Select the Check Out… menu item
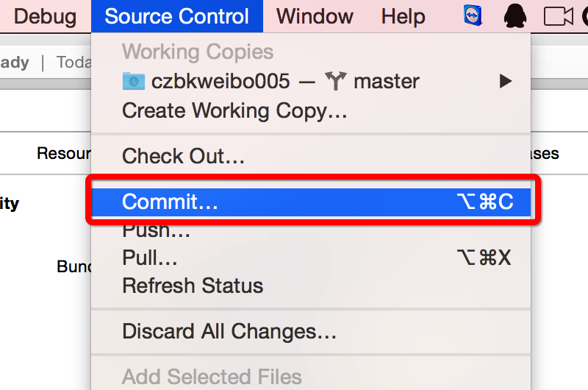The height and width of the screenshot is (390, 588). pyautogui.click(x=183, y=156)
